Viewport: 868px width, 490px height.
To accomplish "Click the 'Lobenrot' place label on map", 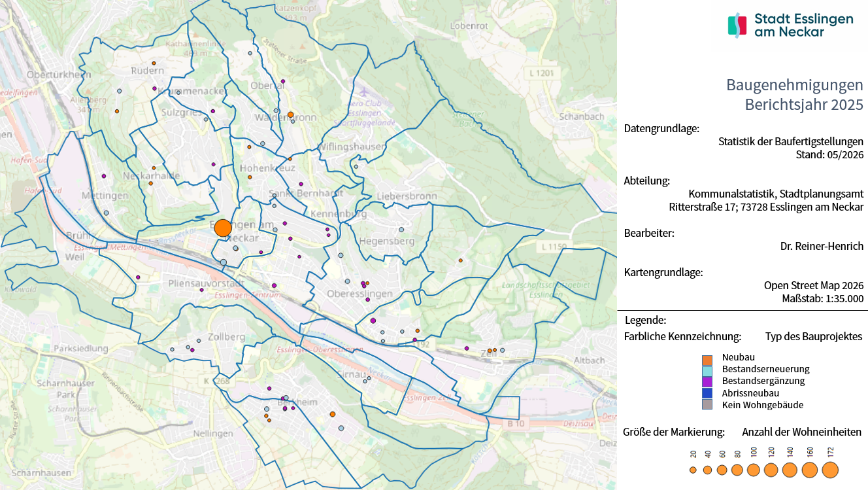I will pos(470,26).
